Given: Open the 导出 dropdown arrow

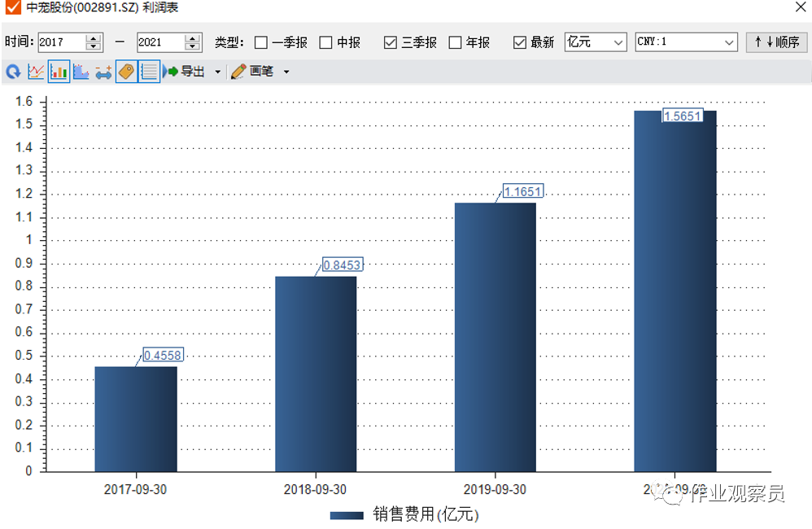Looking at the screenshot, I should point(218,72).
